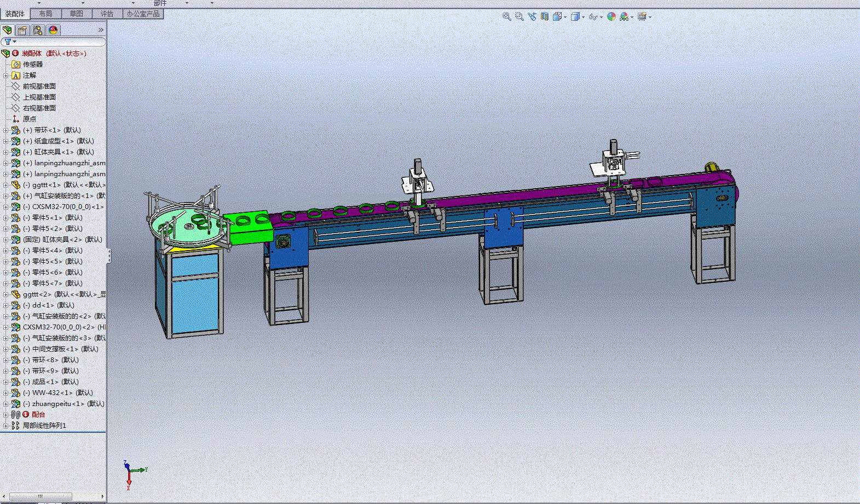
Task: Open the Edit Appearance color sphere
Action: pos(611,17)
